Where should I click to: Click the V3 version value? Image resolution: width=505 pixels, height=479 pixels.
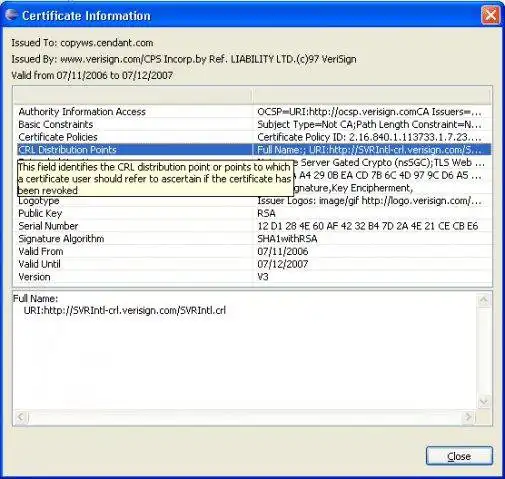263,277
